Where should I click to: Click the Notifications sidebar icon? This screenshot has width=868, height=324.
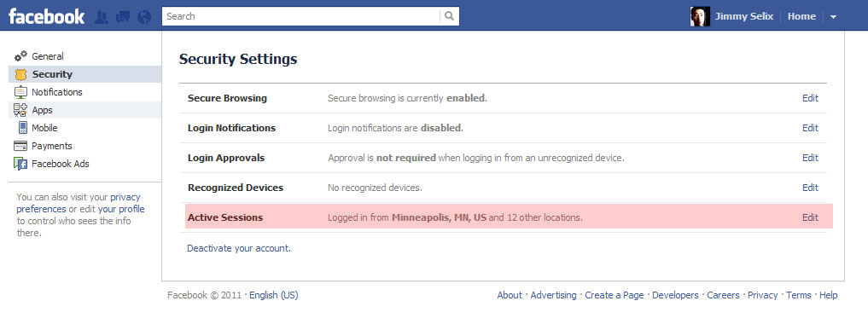[21, 92]
